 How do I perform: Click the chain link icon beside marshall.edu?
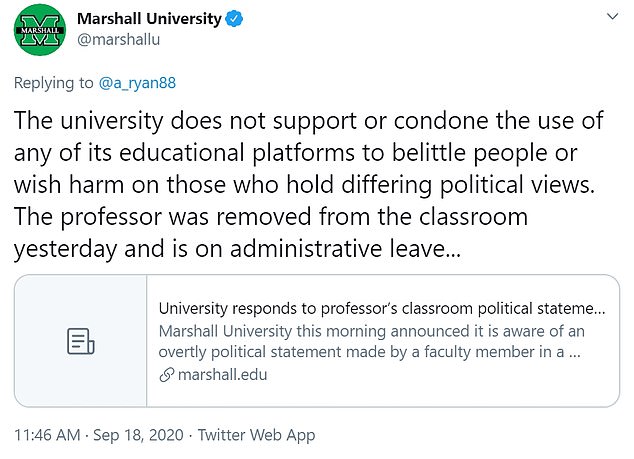click(167, 375)
